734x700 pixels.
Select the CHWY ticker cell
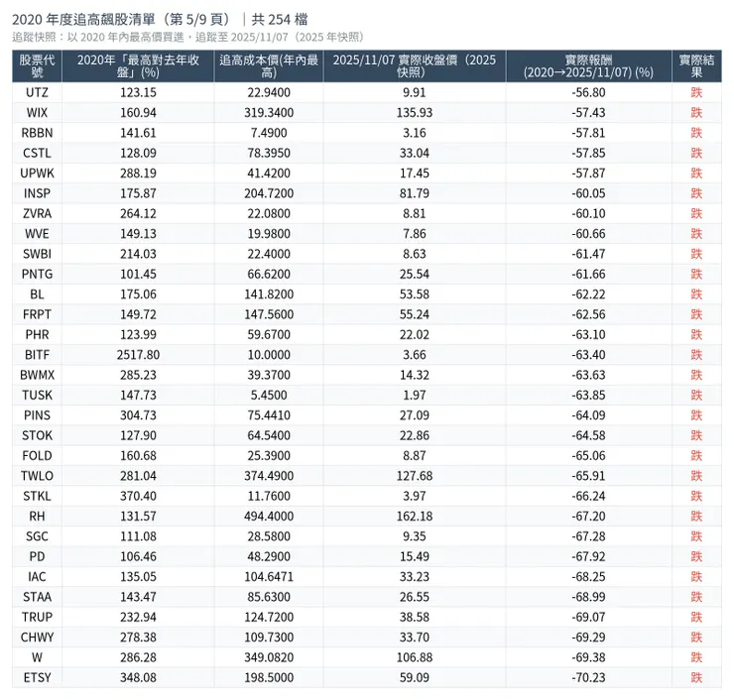click(37, 638)
